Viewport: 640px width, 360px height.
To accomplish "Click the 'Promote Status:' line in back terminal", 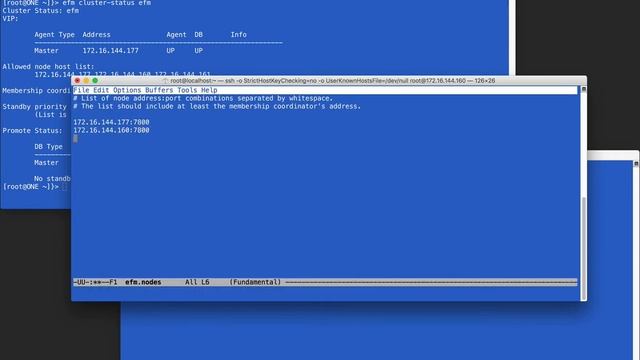I will tap(33, 131).
